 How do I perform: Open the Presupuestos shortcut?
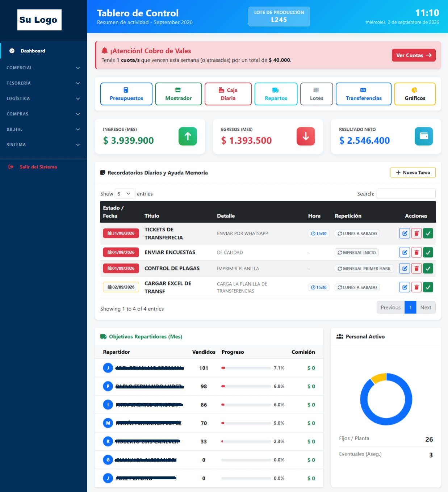[126, 94]
